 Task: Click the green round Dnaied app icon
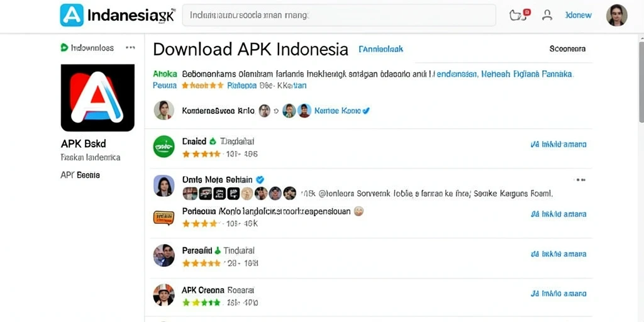coord(164,146)
